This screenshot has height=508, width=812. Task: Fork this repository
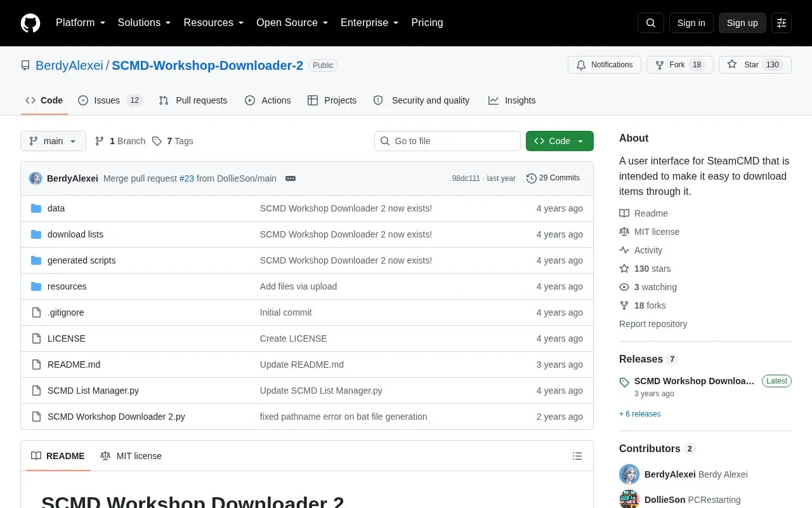pyautogui.click(x=680, y=65)
